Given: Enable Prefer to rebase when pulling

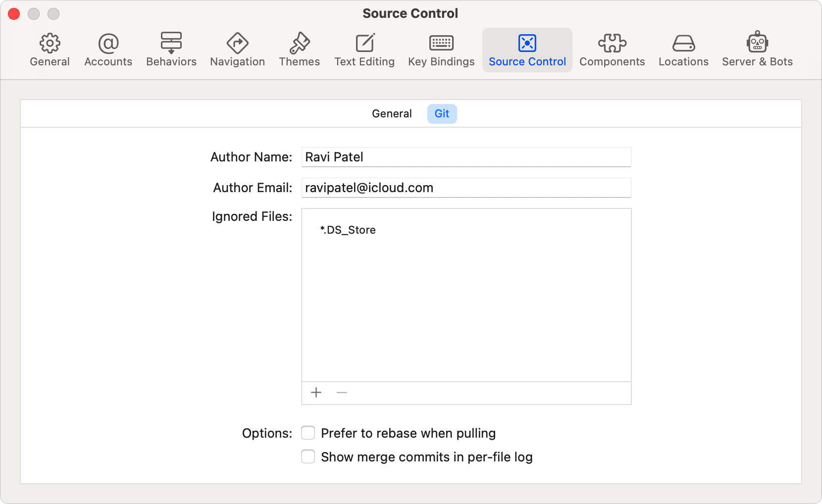Looking at the screenshot, I should pos(308,433).
